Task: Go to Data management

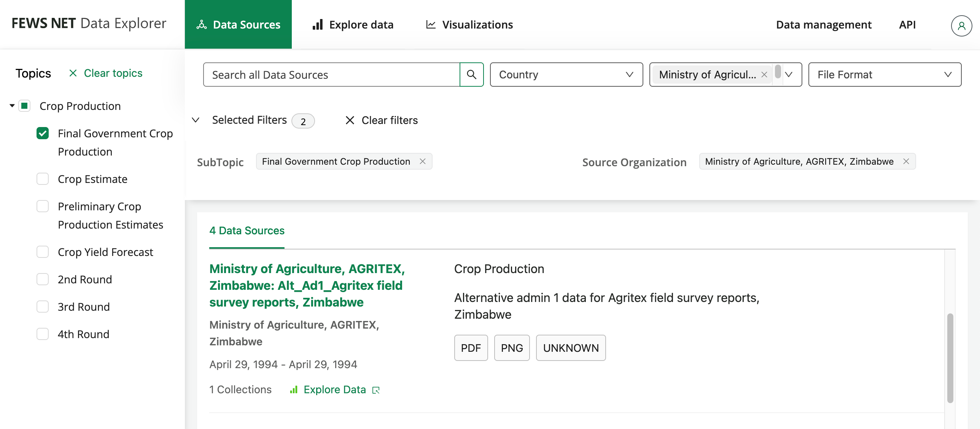Action: pos(823,25)
